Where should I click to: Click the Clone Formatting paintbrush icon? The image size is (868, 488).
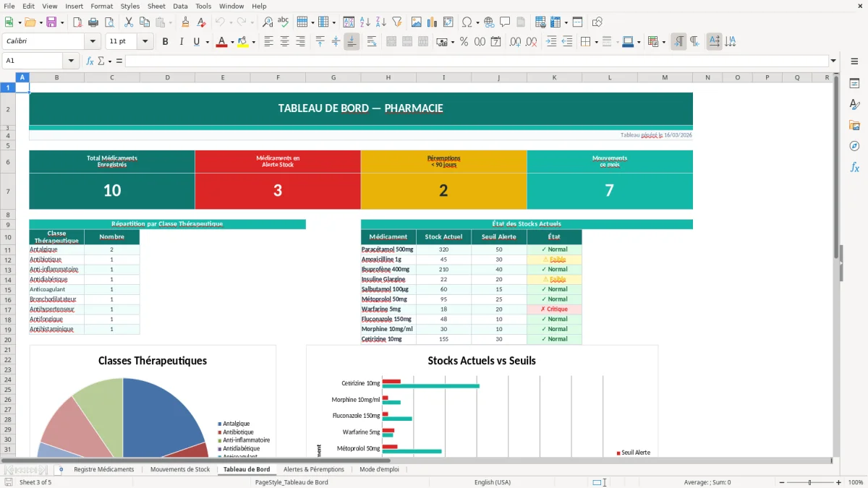click(x=185, y=22)
